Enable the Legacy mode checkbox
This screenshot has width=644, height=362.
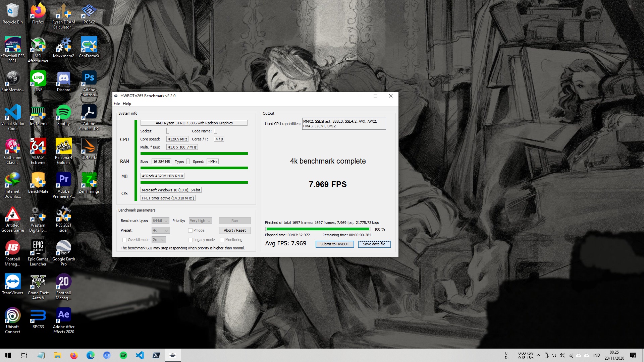pyautogui.click(x=190, y=240)
